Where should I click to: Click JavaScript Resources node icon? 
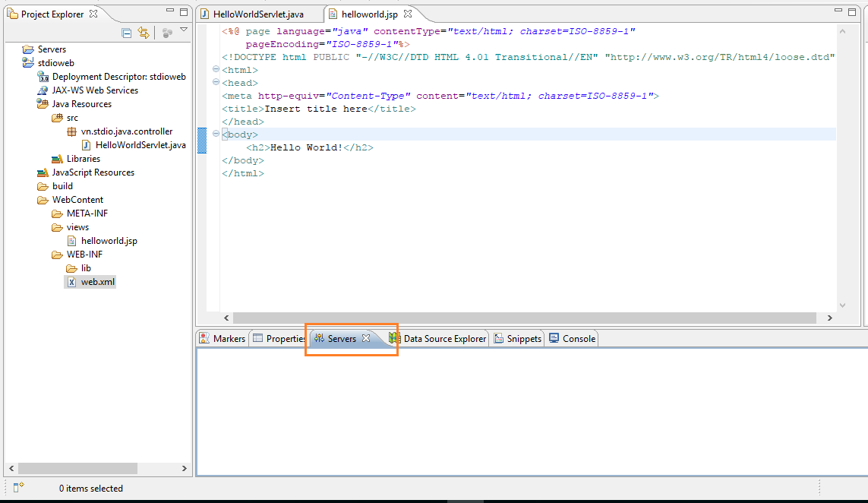click(x=43, y=172)
